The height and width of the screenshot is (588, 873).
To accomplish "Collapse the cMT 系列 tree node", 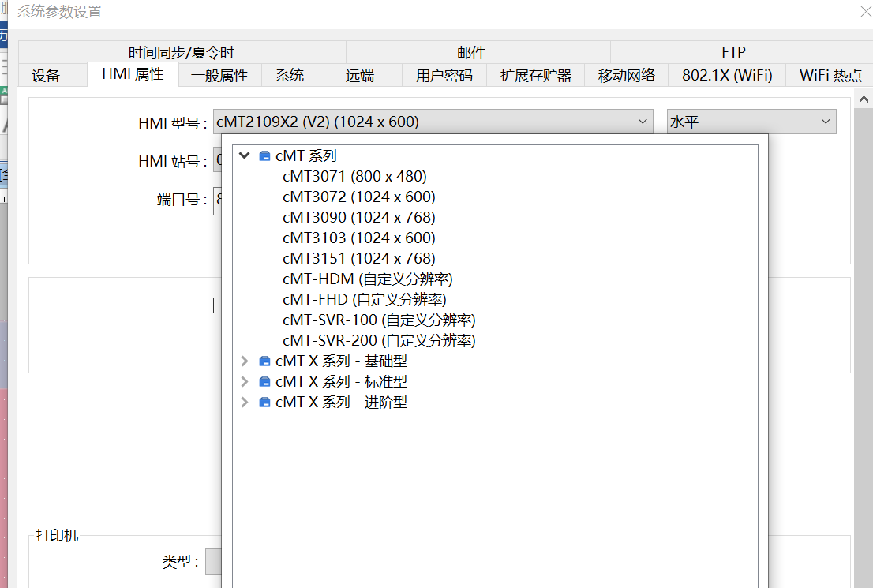I will [245, 156].
